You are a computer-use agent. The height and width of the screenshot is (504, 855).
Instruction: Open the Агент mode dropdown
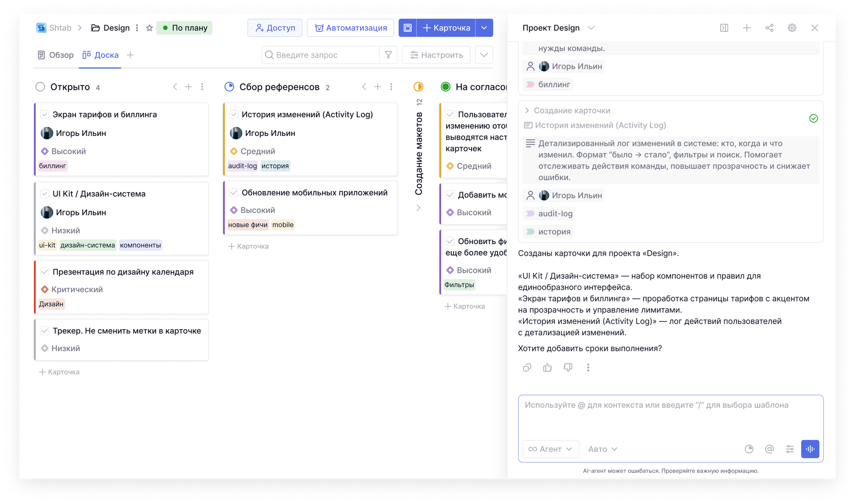click(x=551, y=449)
